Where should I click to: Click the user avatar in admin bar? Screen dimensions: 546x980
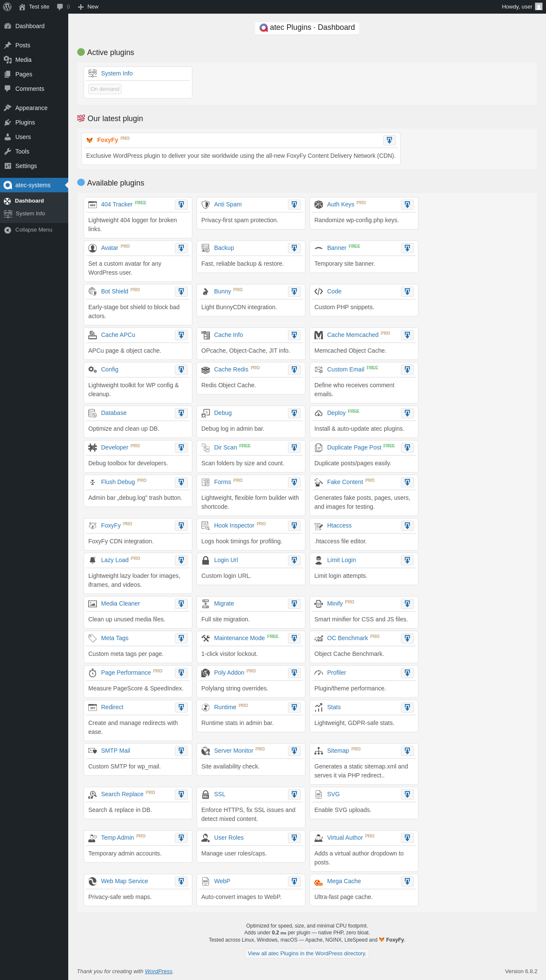(539, 7)
